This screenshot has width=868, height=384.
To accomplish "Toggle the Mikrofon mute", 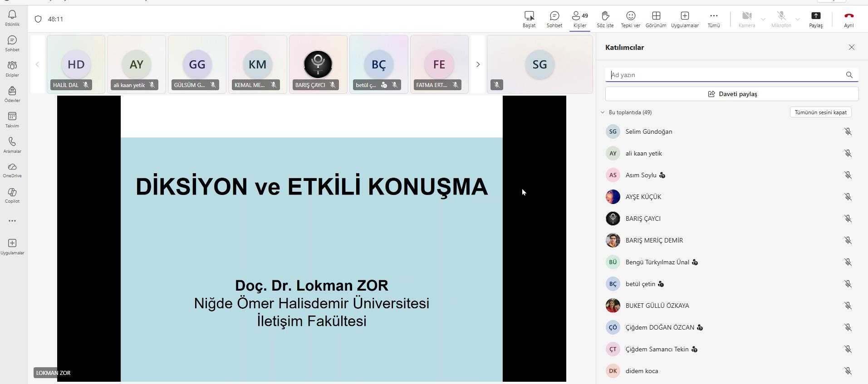I will [781, 19].
